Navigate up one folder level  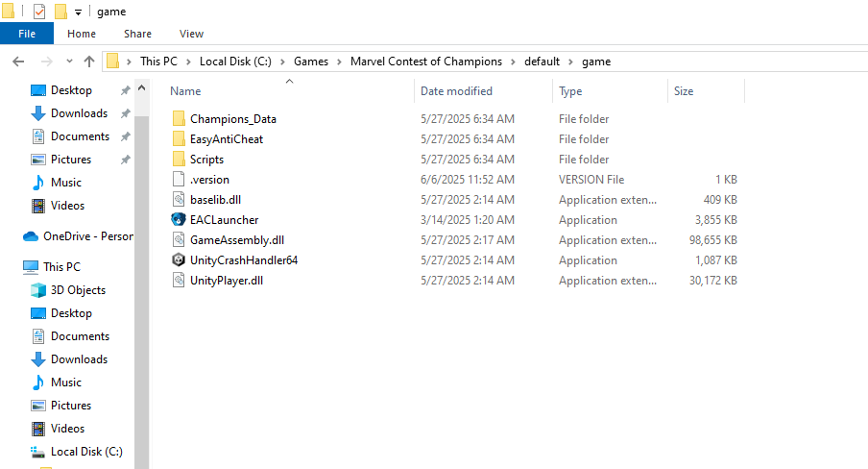pyautogui.click(x=89, y=62)
